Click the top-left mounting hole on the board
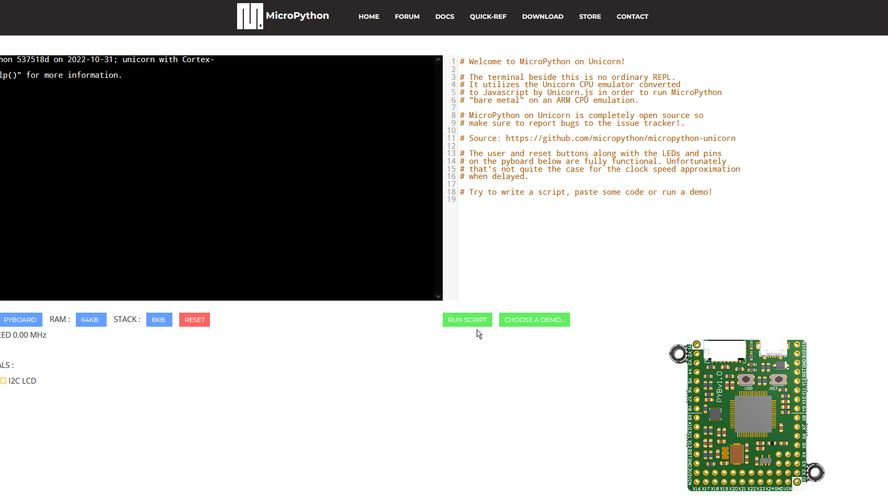This screenshot has height=500, width=888. click(x=678, y=353)
